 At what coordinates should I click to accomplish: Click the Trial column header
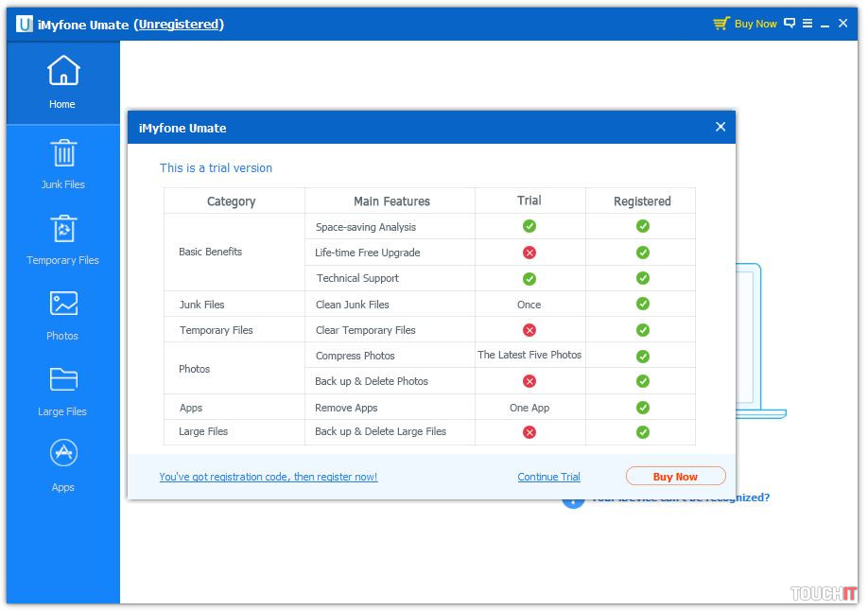point(529,201)
